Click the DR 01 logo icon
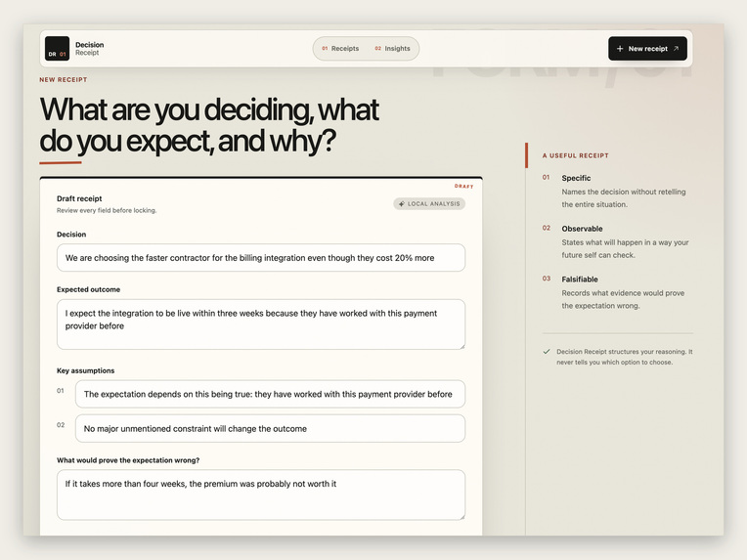This screenshot has width=747, height=560. tap(57, 49)
